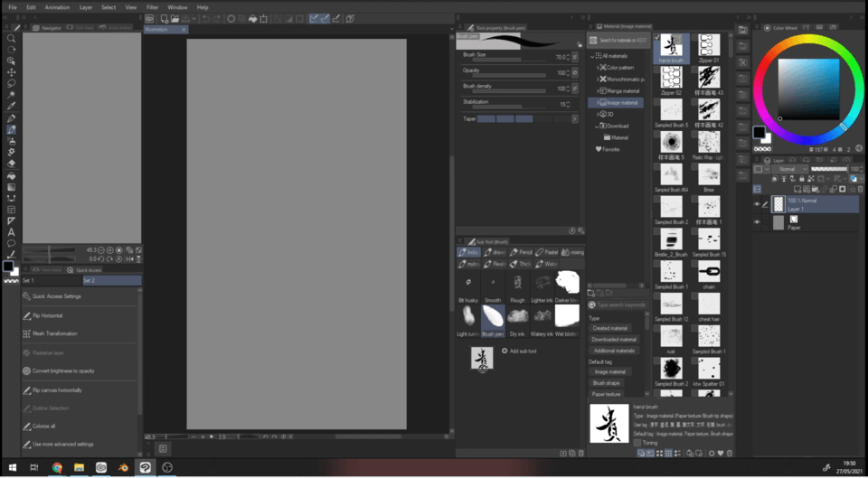Enable the Toning checkbox
This screenshot has height=478, width=868.
(637, 443)
